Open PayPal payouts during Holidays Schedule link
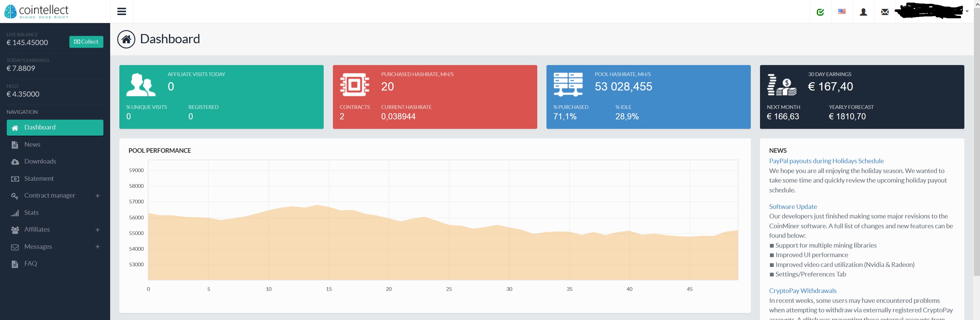 point(826,161)
